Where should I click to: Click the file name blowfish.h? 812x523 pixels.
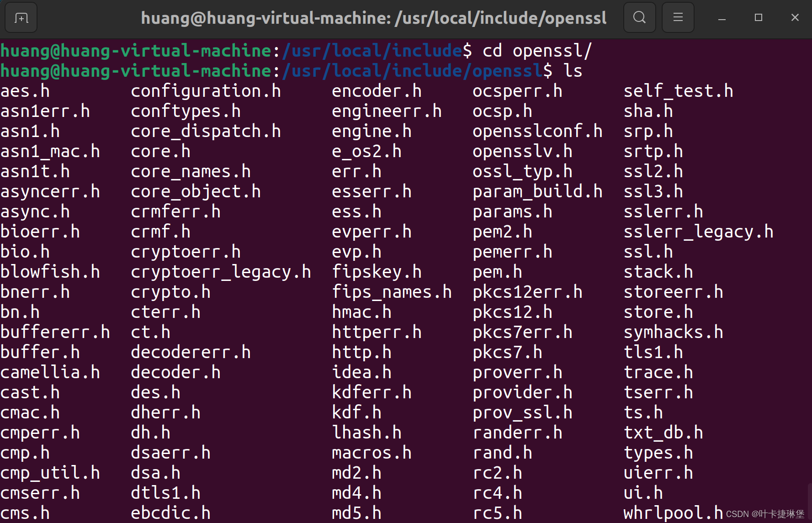pyautogui.click(x=50, y=272)
